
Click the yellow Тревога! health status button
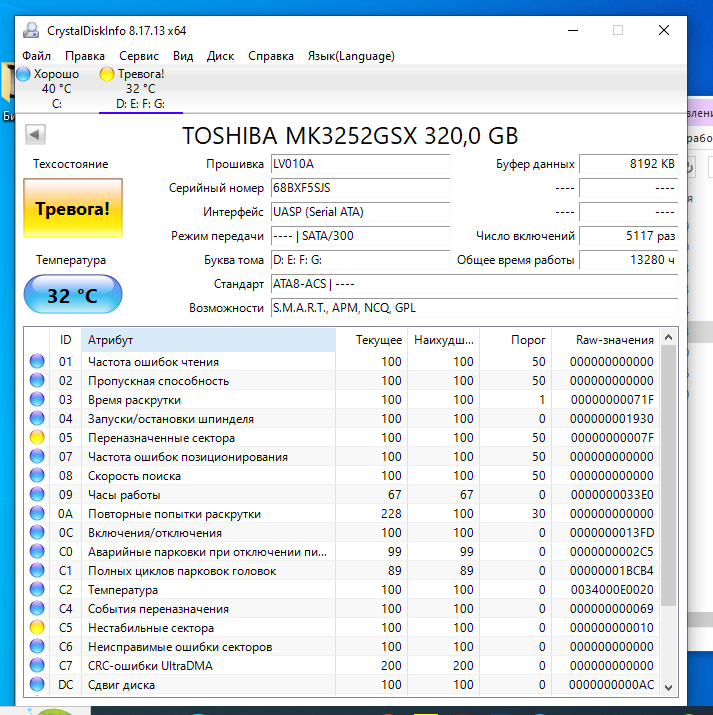point(73,208)
